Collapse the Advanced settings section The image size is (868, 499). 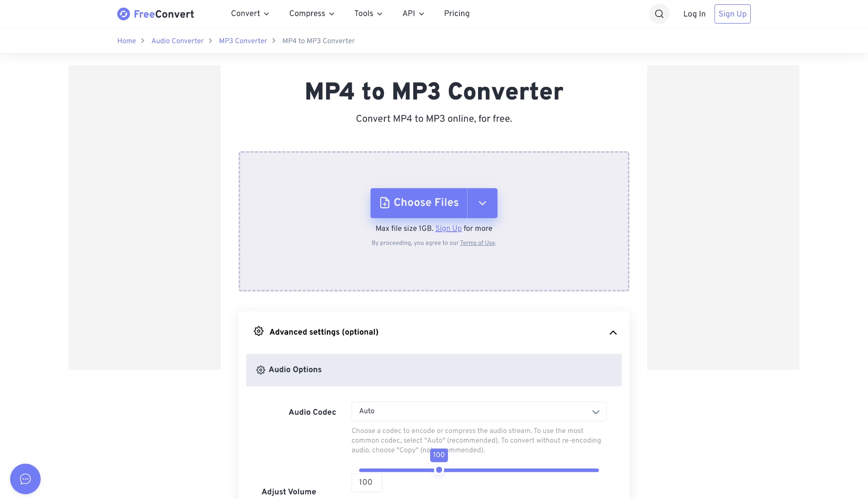pyautogui.click(x=613, y=333)
